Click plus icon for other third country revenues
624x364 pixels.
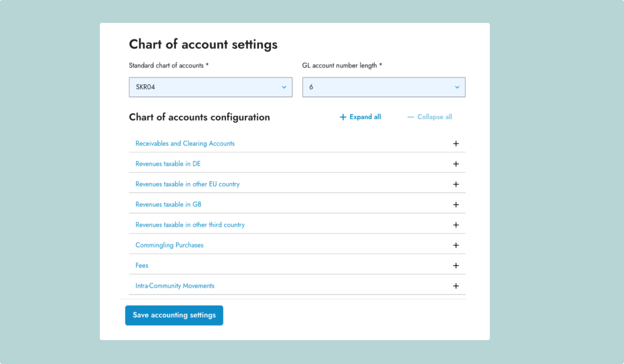456,225
